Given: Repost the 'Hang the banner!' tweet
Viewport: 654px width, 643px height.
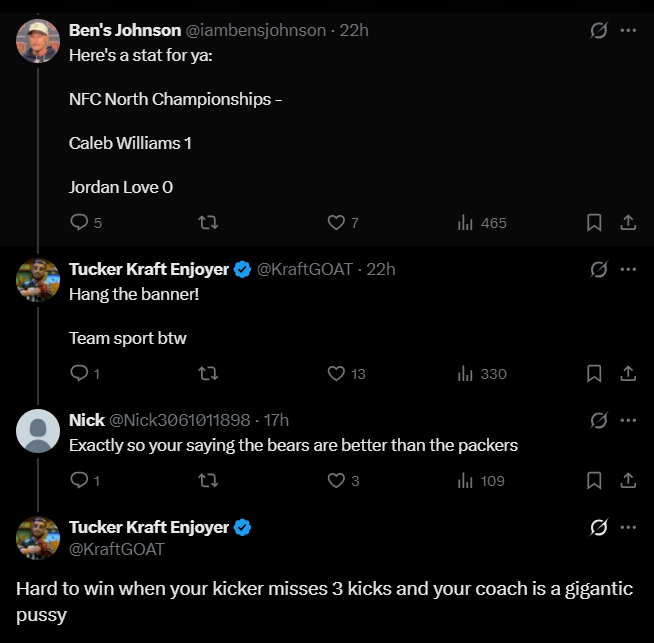Looking at the screenshot, I should click(x=208, y=374).
